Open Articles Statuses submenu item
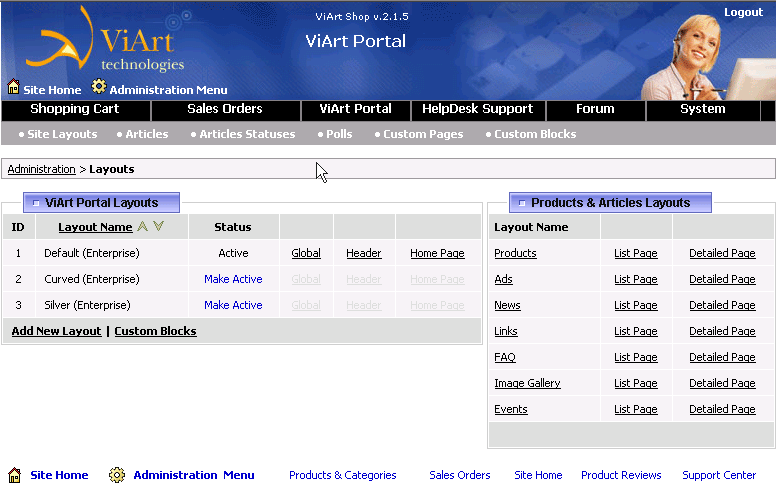 pos(247,134)
